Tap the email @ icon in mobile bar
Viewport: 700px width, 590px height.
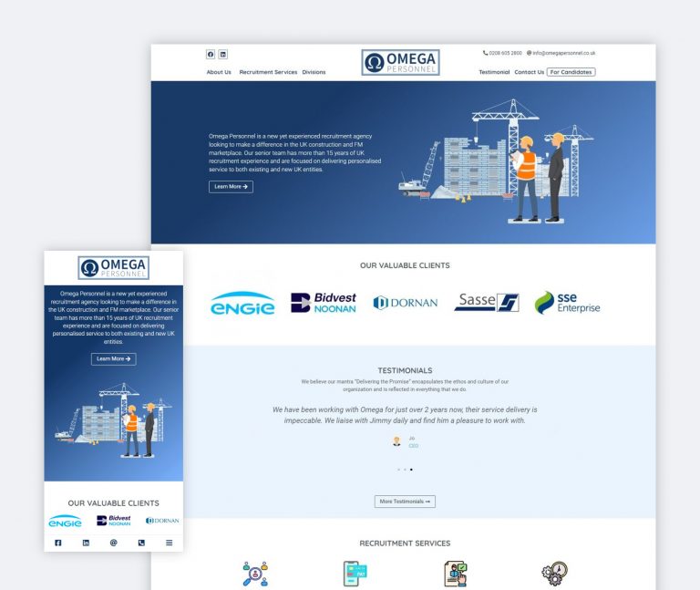point(114,543)
